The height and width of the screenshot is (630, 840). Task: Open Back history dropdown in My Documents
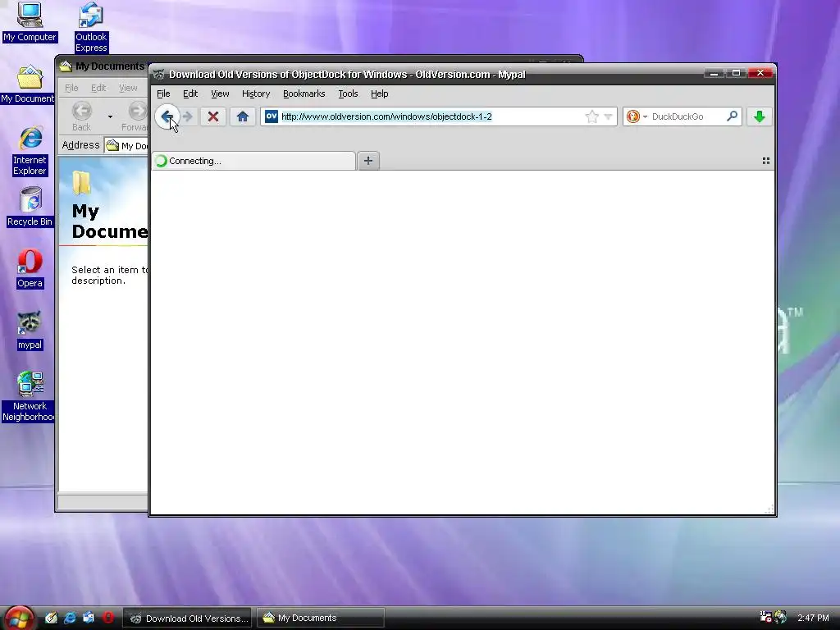[x=110, y=116]
